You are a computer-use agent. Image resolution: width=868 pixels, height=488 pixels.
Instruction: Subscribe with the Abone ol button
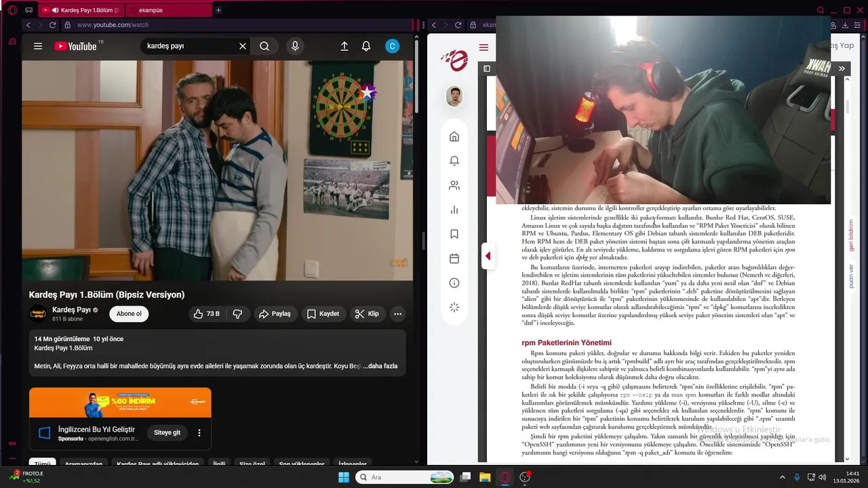(x=129, y=314)
